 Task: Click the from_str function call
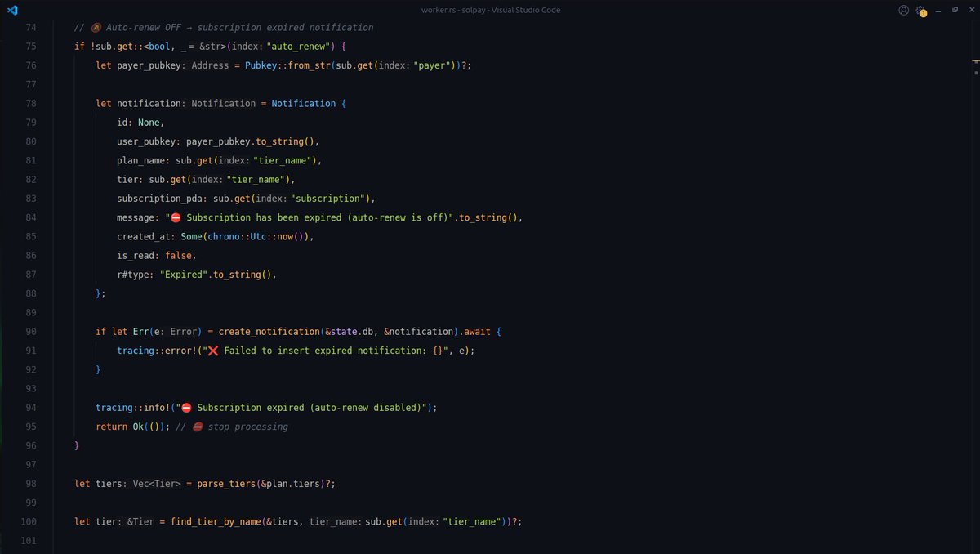[x=310, y=65]
